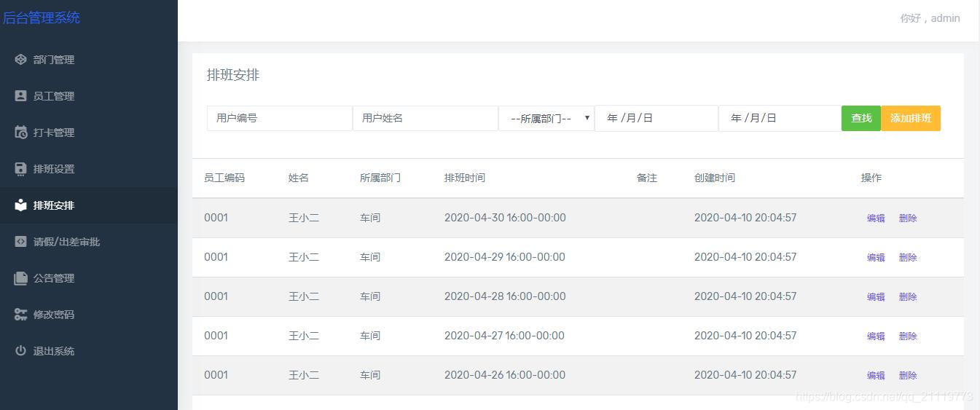Focus the 用户编号 input field

coord(280,118)
